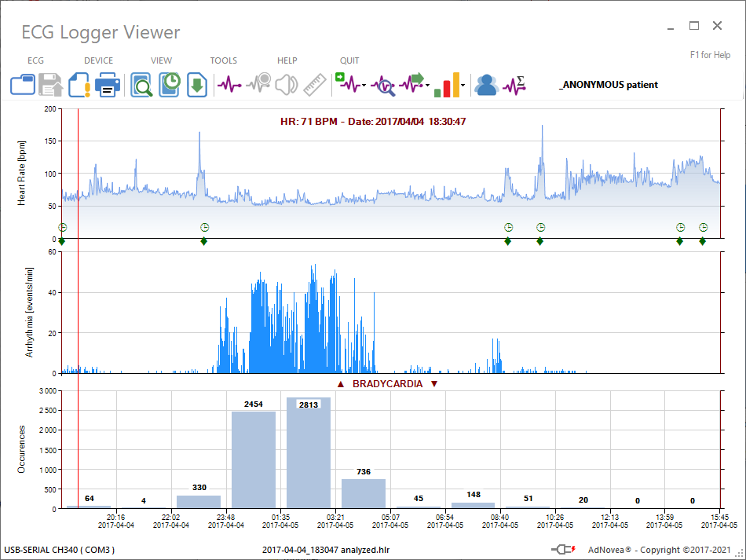Click the purple ECG waveform icon

coord(229,85)
